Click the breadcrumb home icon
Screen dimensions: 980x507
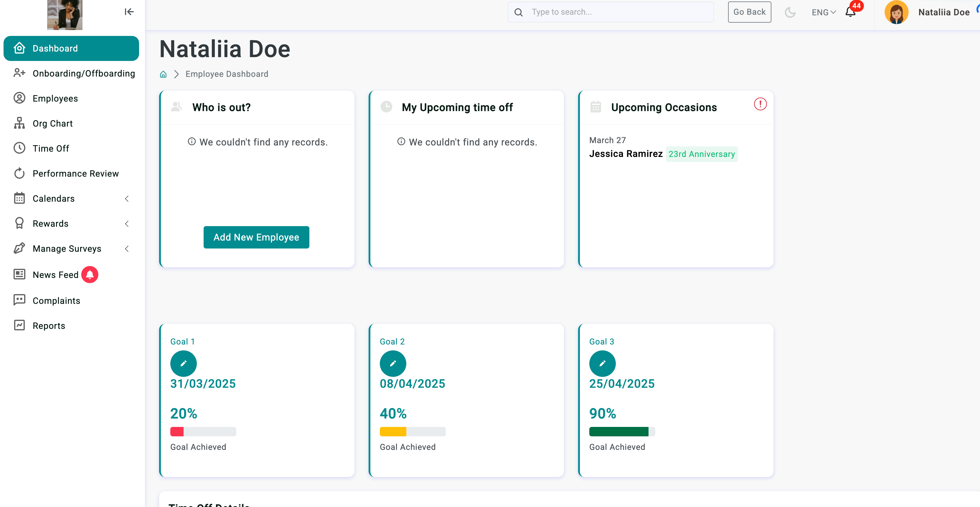[x=163, y=74]
